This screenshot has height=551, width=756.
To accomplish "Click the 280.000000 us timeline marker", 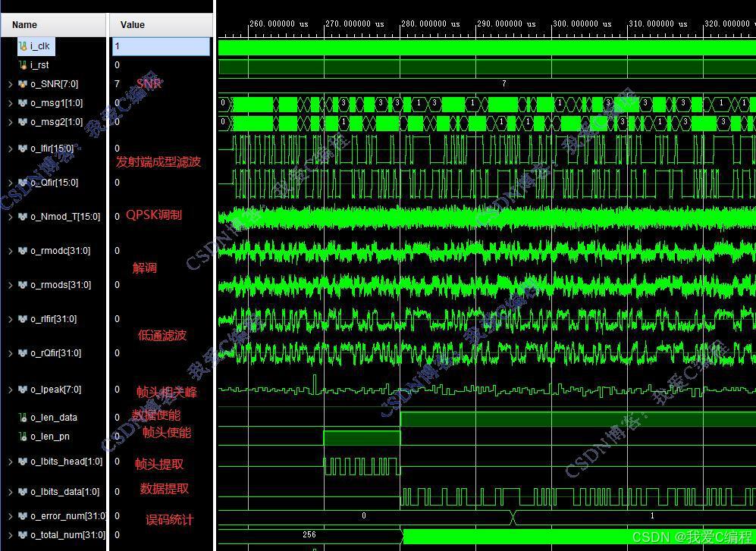I will pyautogui.click(x=430, y=23).
